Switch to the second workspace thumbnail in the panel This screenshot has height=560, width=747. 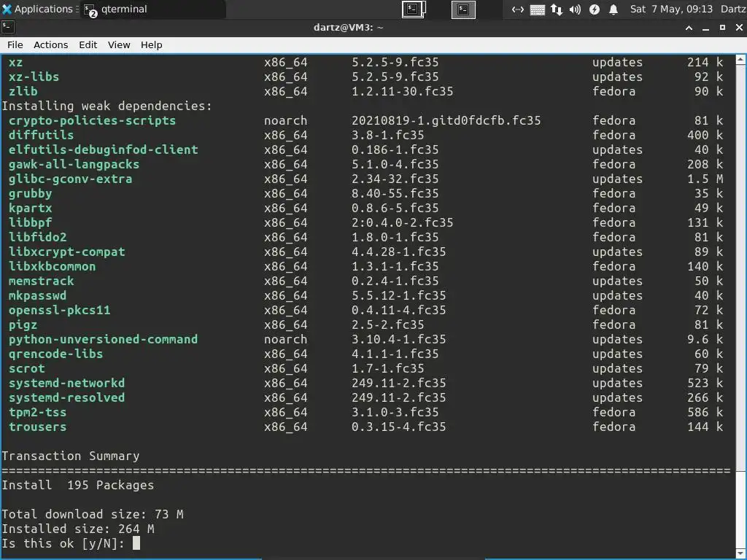(463, 9)
